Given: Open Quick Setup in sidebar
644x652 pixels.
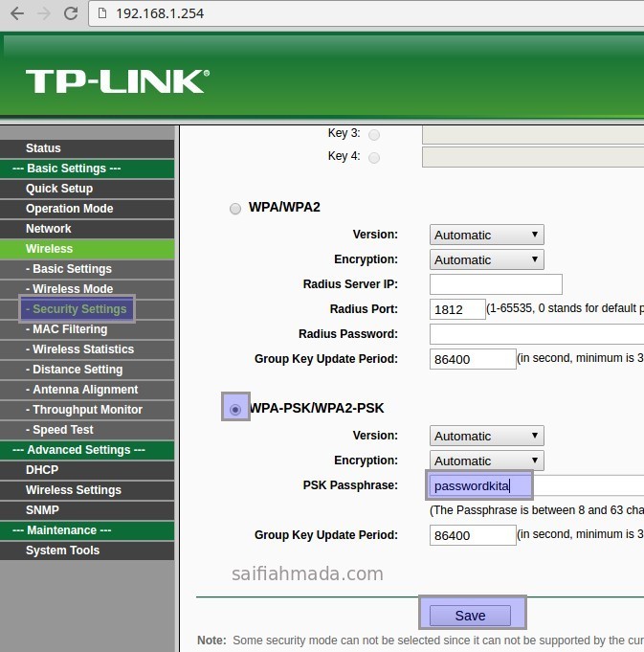Looking at the screenshot, I should (x=87, y=189).
